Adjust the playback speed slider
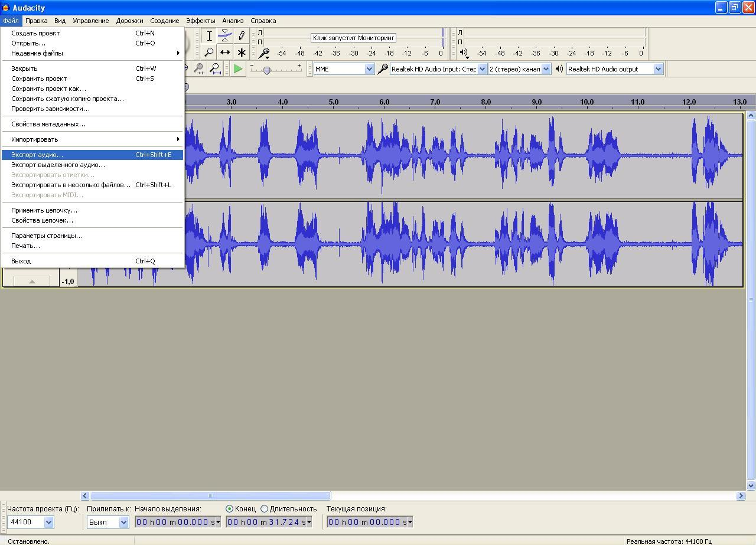Image resolution: width=756 pixels, height=545 pixels. tap(267, 70)
